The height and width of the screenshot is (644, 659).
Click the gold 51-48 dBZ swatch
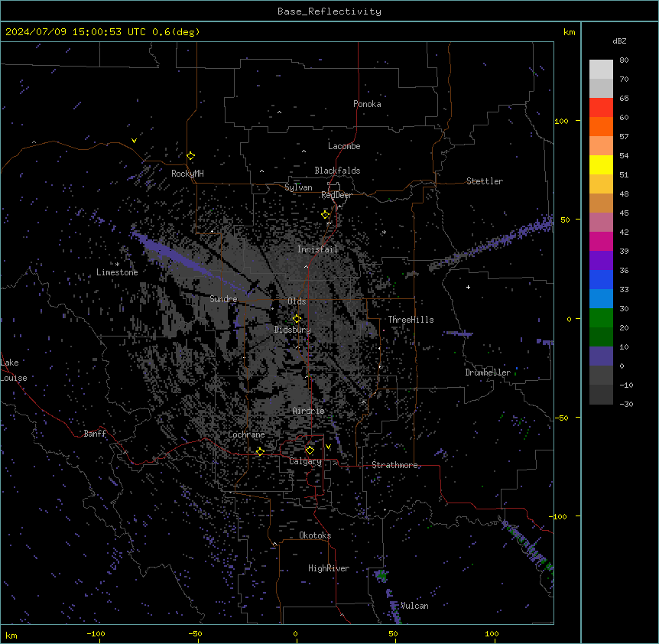tap(601, 184)
